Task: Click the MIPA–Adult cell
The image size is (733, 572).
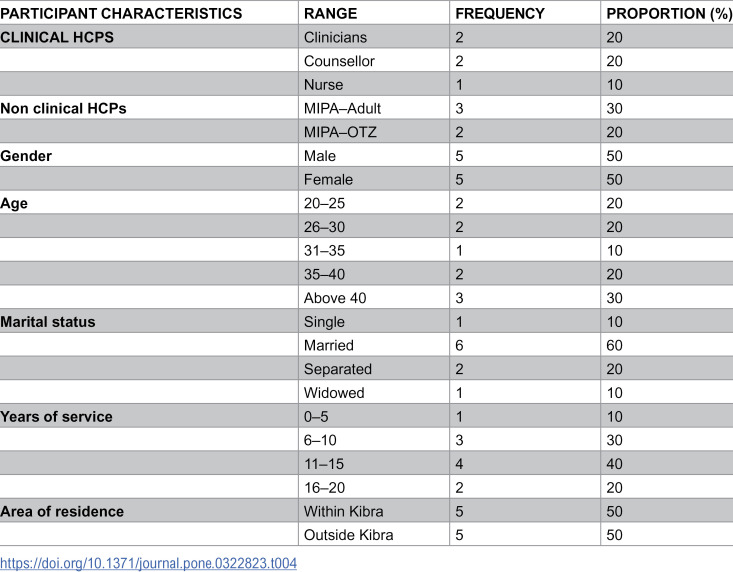Action: point(342,108)
